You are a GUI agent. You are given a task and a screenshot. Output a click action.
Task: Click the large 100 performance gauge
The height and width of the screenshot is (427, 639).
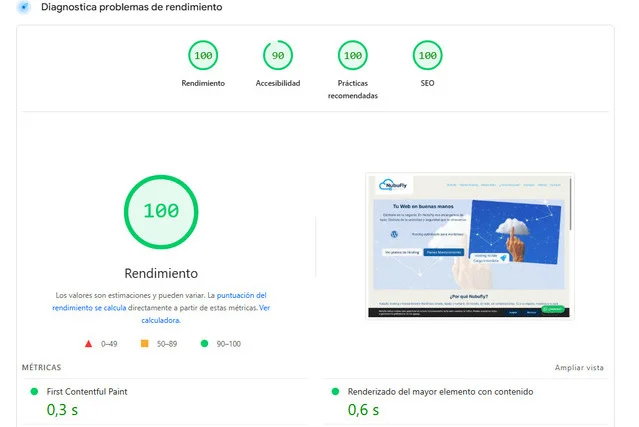pos(161,211)
